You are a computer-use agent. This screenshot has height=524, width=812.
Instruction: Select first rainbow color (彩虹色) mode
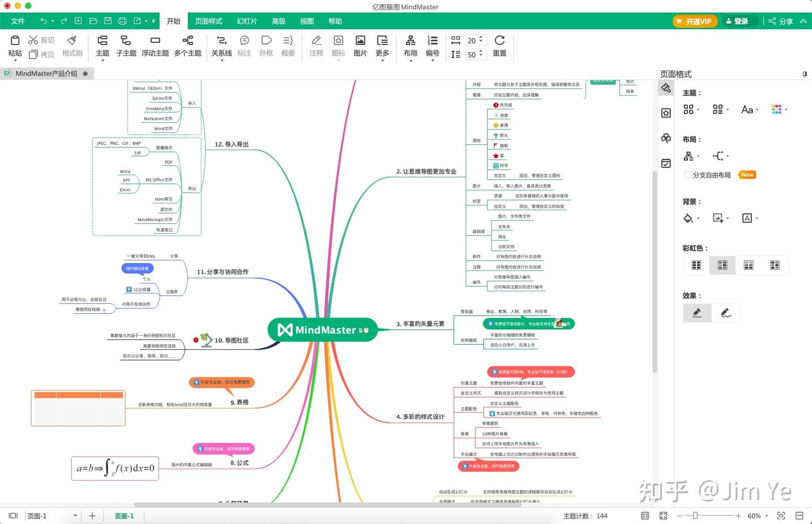(x=696, y=265)
